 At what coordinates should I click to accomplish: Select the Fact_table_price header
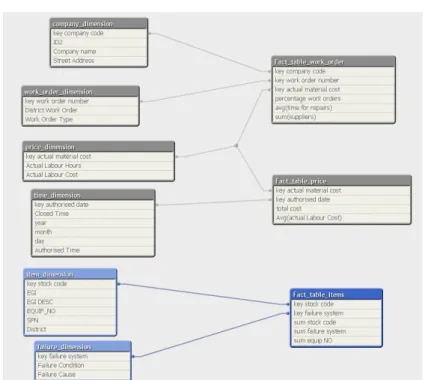click(x=342, y=181)
